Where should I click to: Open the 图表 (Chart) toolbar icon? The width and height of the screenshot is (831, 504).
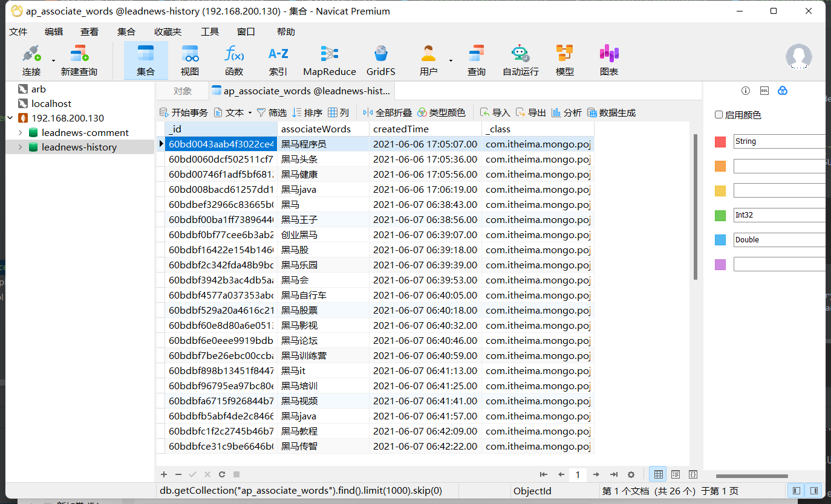[x=609, y=60]
